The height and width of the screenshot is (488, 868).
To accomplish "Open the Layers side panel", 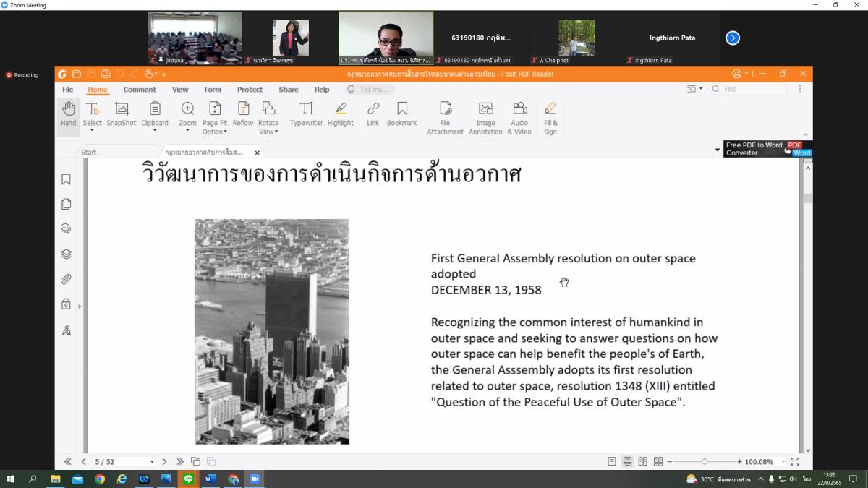I will [66, 254].
